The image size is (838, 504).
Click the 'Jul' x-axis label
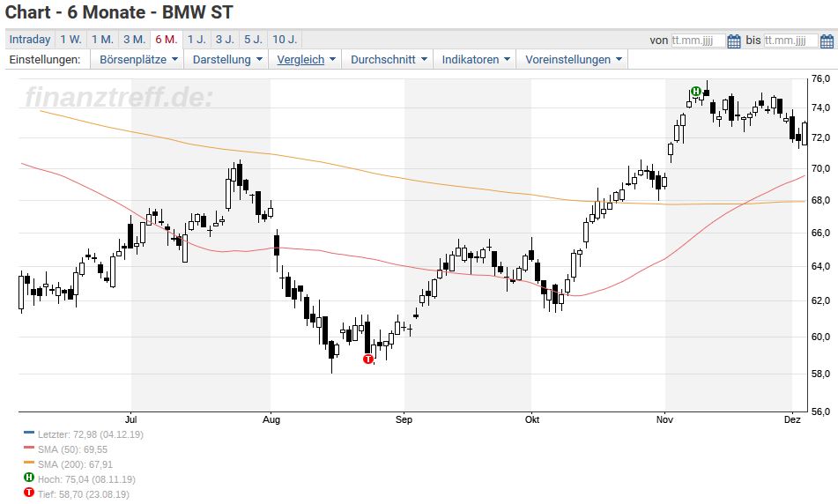[x=131, y=419]
